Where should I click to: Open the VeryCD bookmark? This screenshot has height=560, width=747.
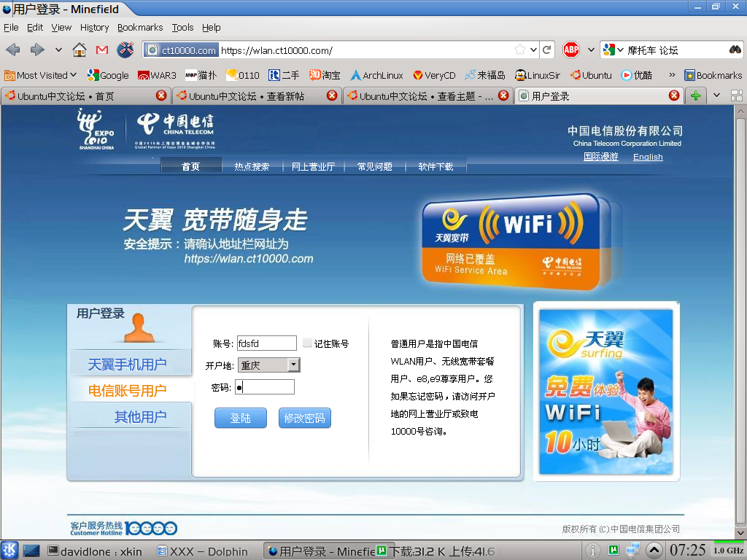434,75
